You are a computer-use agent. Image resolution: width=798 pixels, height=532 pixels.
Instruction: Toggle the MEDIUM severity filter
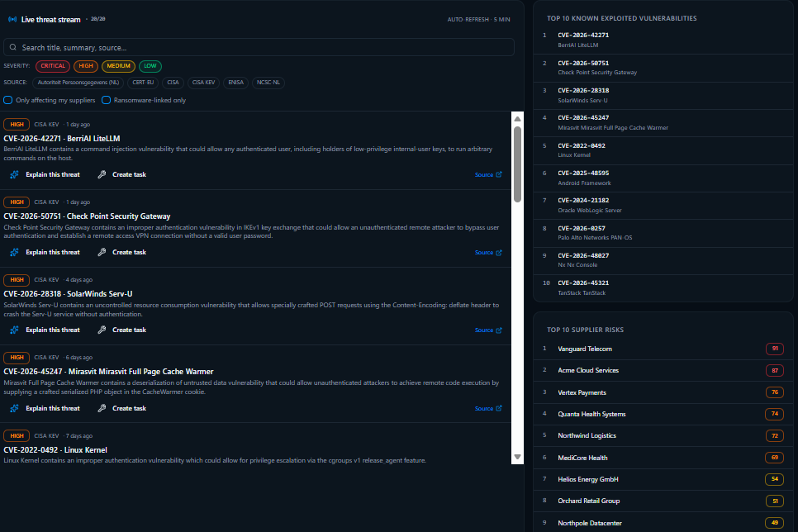pyautogui.click(x=119, y=66)
